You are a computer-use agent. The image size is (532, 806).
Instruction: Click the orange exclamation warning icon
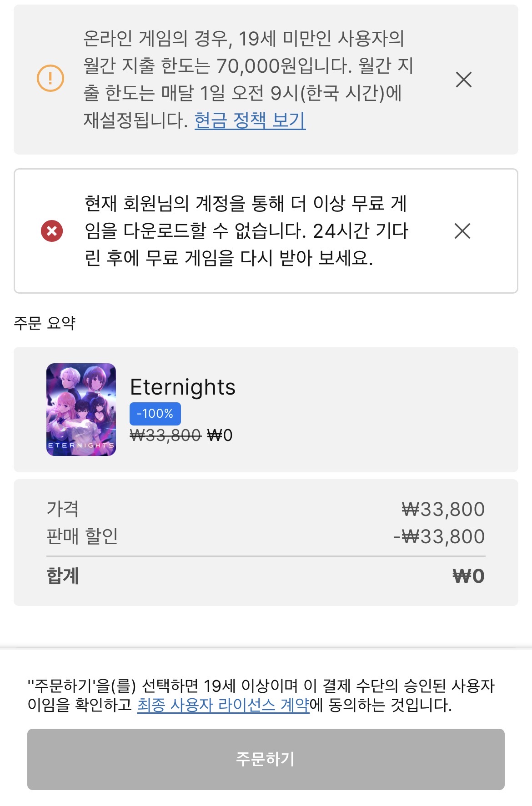(x=50, y=78)
